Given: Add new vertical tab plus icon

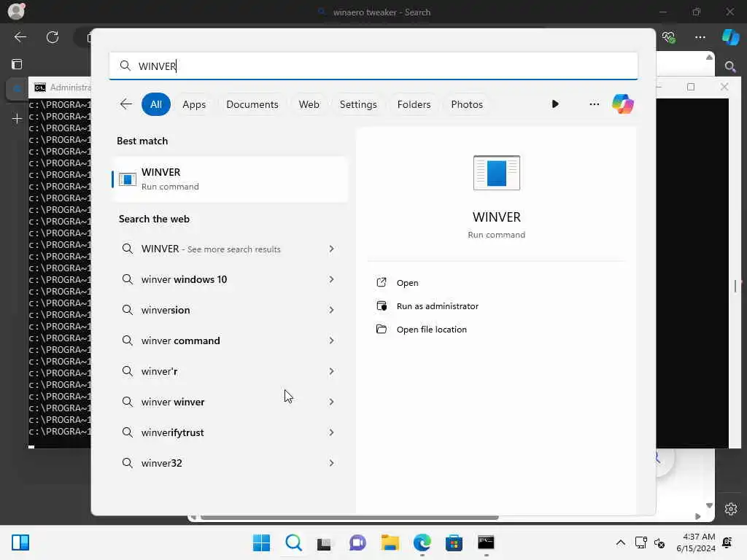Looking at the screenshot, I should point(17,118).
